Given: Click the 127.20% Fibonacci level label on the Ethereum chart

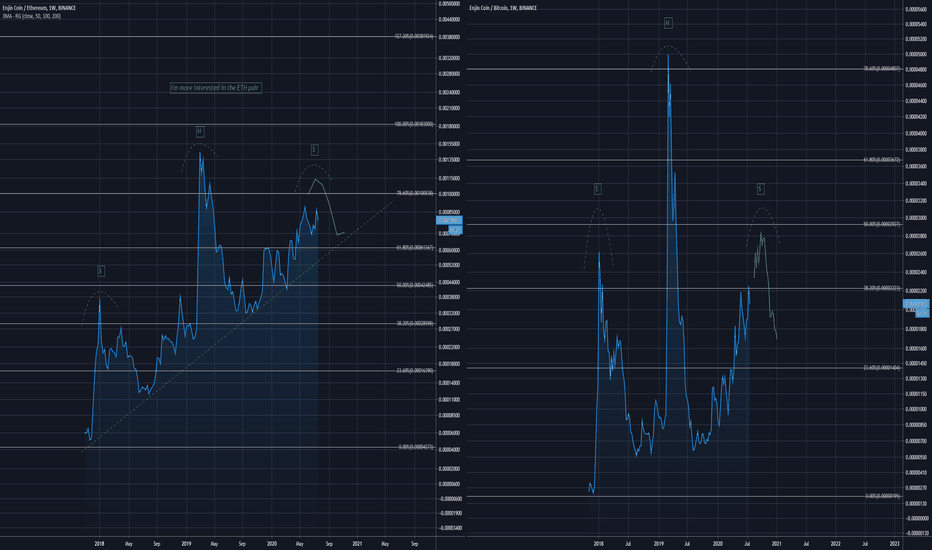Looking at the screenshot, I should point(414,36).
